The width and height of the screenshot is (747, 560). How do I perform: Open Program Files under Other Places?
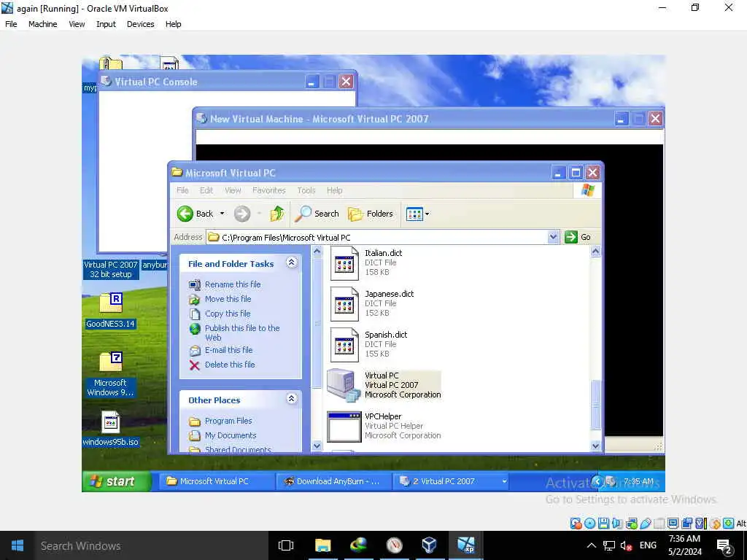coord(228,421)
